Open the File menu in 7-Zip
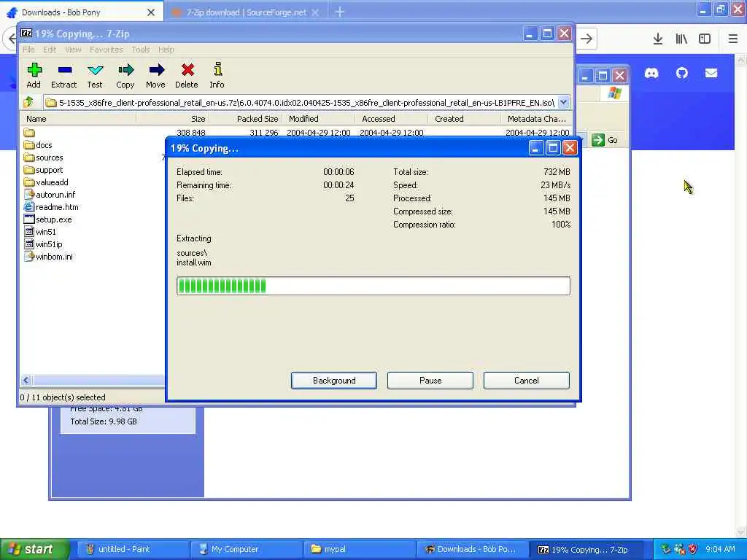Image resolution: width=747 pixels, height=560 pixels. 28,50
